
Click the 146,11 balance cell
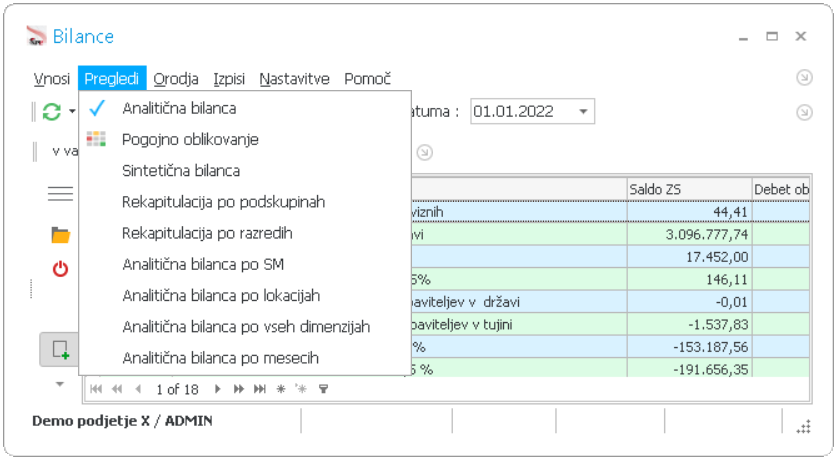click(x=689, y=279)
